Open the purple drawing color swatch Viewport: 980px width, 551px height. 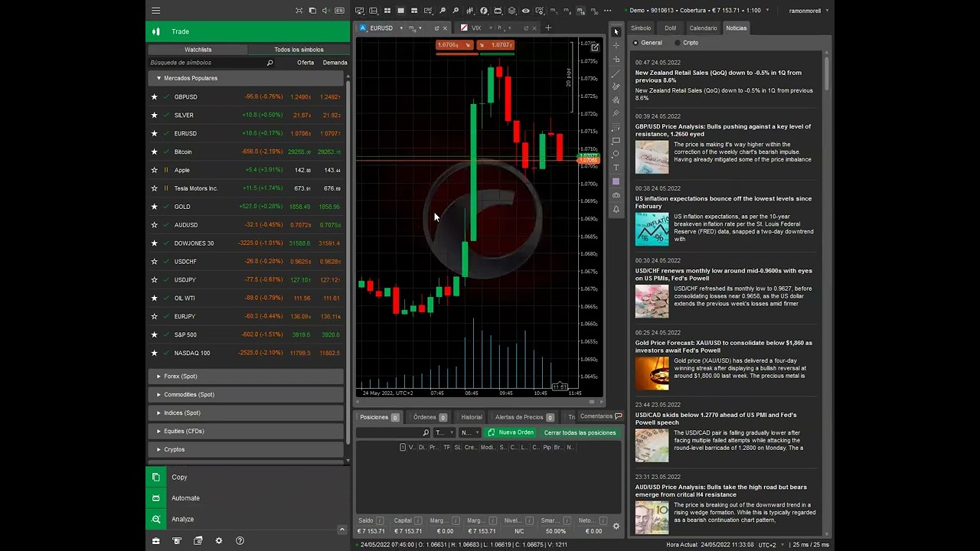[616, 181]
